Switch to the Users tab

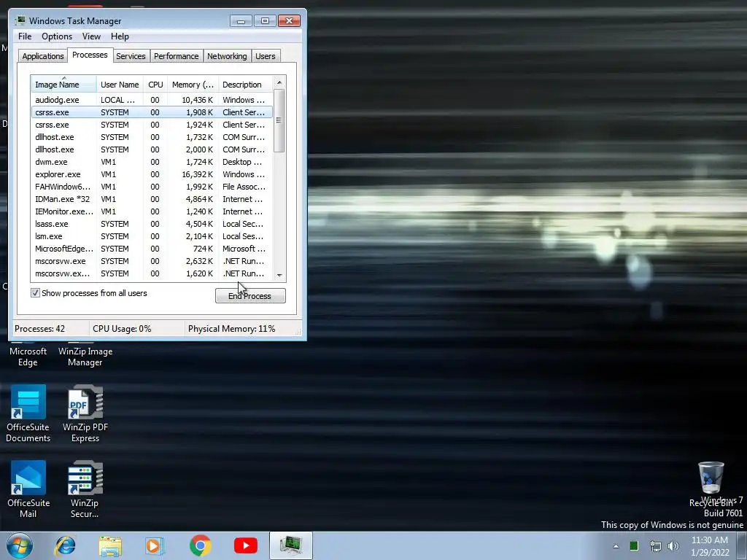tap(265, 56)
